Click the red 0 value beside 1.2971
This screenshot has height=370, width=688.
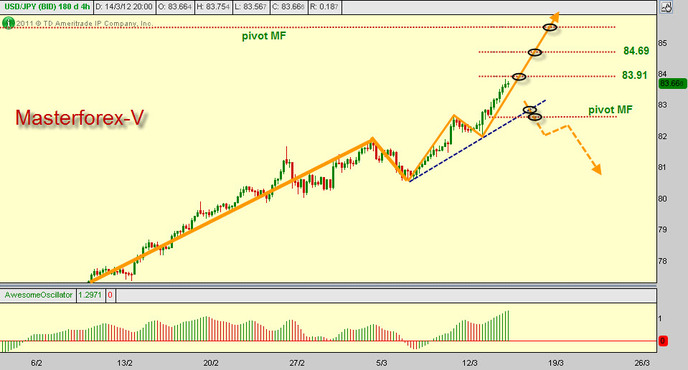110,295
